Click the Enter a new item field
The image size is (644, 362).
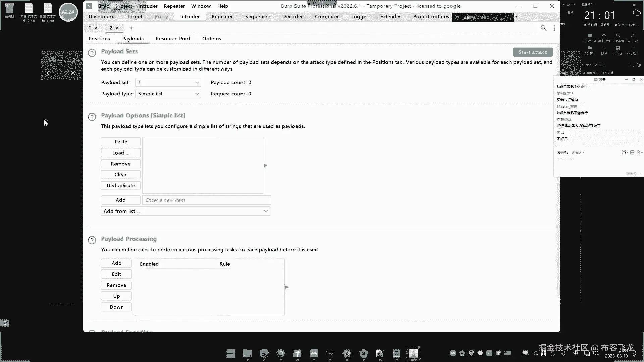206,200
